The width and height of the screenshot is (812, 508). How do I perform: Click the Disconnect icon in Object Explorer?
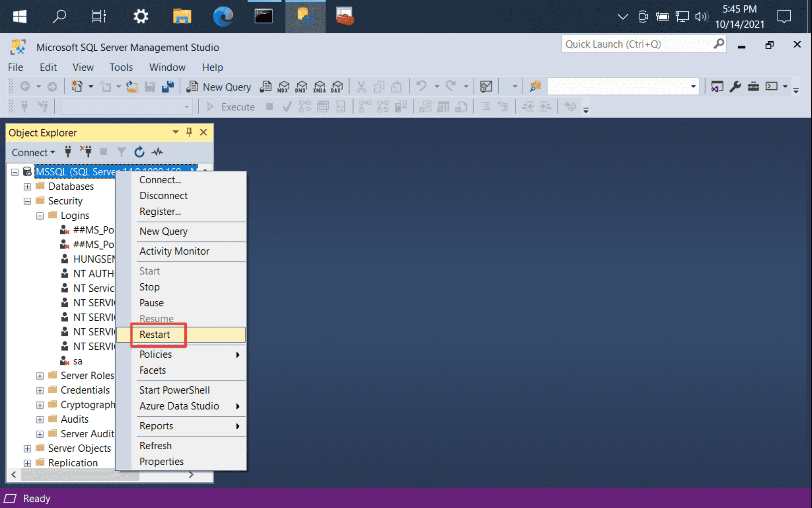coord(86,152)
